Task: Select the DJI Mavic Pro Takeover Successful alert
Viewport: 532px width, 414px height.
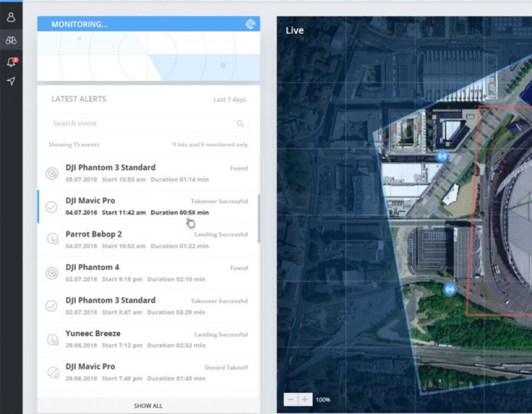Action: point(148,206)
